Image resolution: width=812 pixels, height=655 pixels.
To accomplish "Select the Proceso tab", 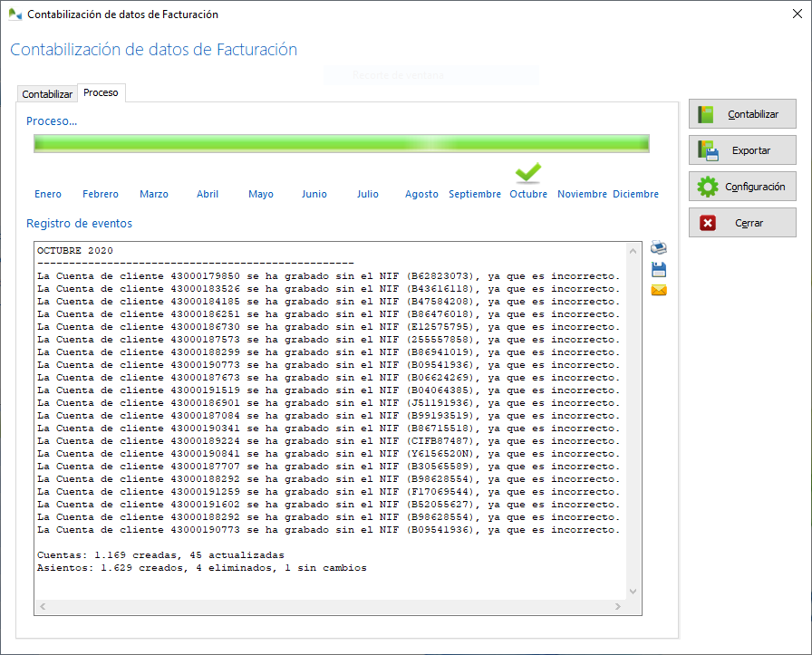I will [101, 92].
